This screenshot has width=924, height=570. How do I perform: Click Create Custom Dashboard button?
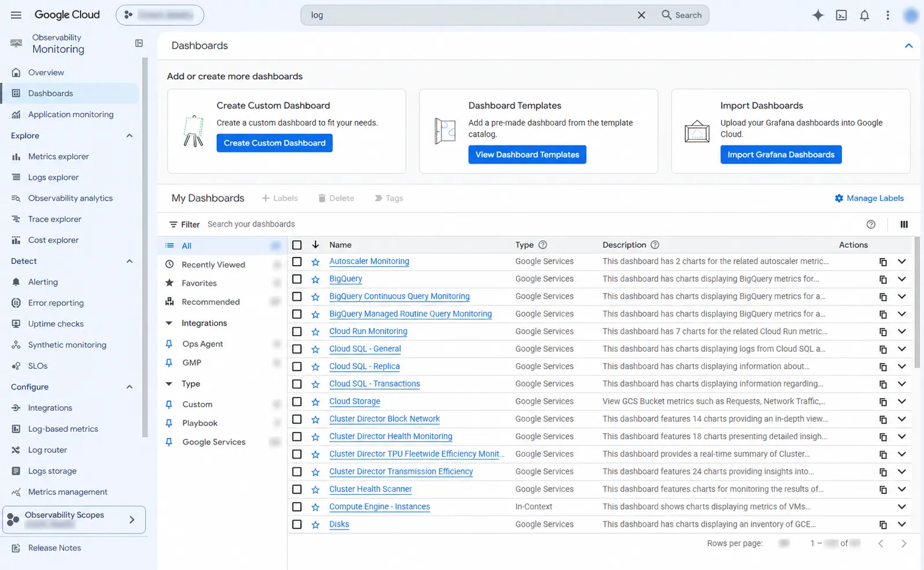[x=274, y=143]
